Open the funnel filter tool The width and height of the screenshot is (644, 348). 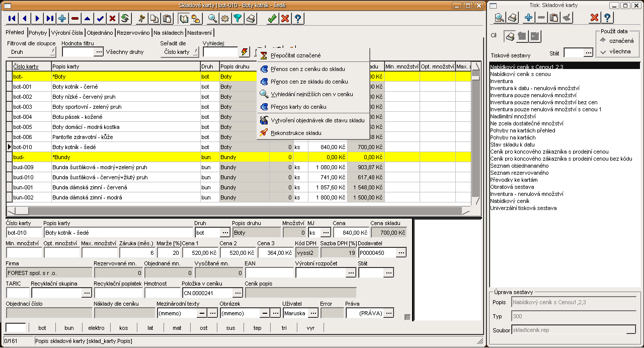pyautogui.click(x=237, y=19)
